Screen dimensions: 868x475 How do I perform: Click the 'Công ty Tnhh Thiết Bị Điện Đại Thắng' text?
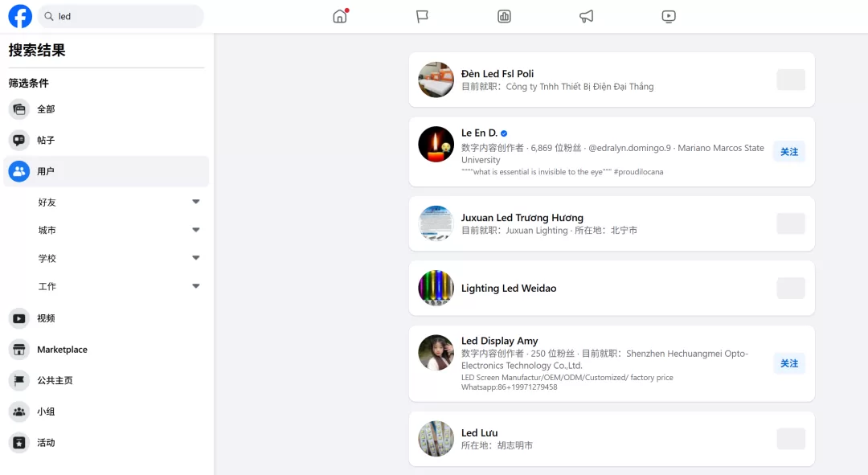(579, 86)
